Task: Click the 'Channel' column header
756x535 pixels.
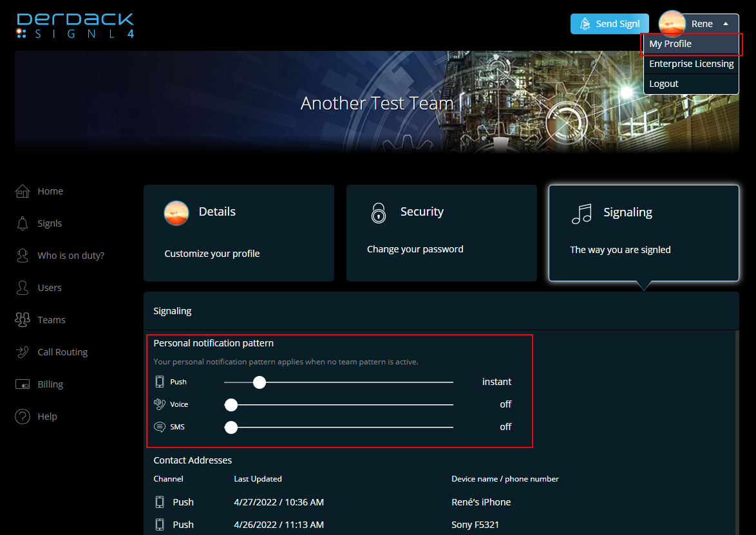Action: coord(168,479)
